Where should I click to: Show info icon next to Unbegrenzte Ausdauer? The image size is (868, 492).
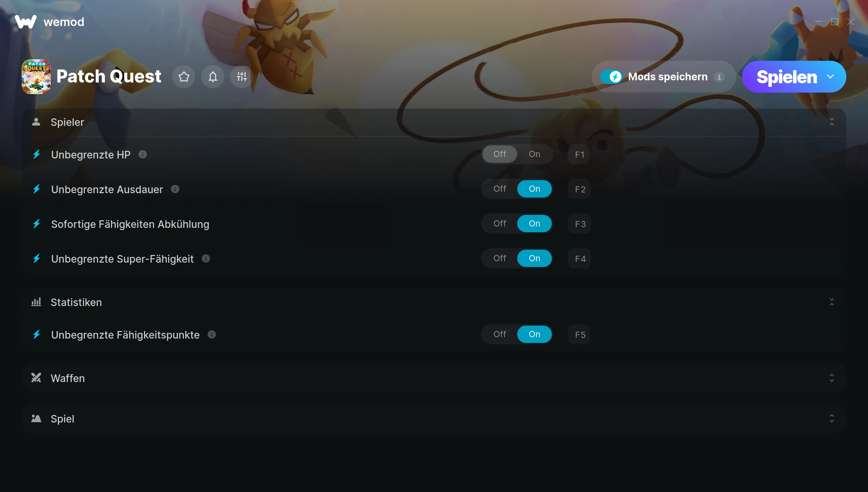pyautogui.click(x=175, y=189)
